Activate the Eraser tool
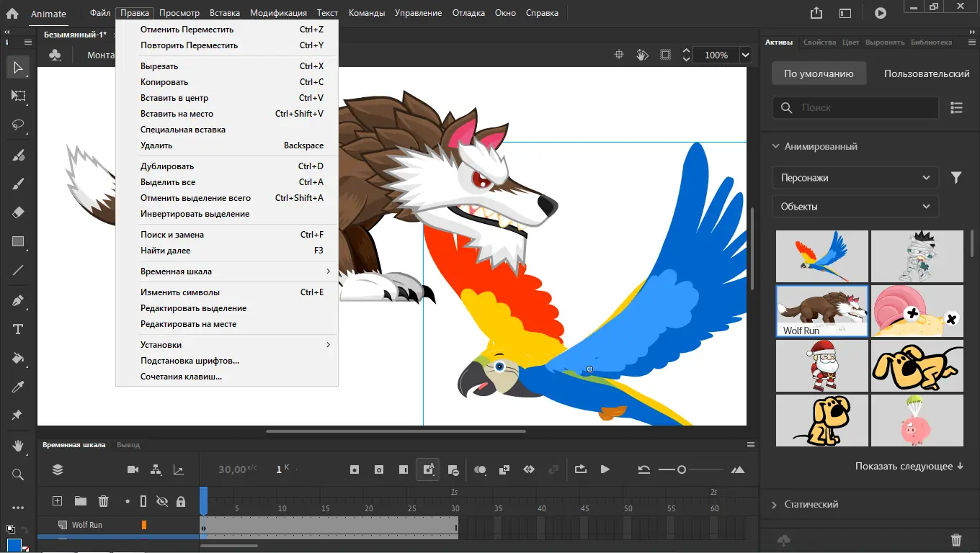 18,212
